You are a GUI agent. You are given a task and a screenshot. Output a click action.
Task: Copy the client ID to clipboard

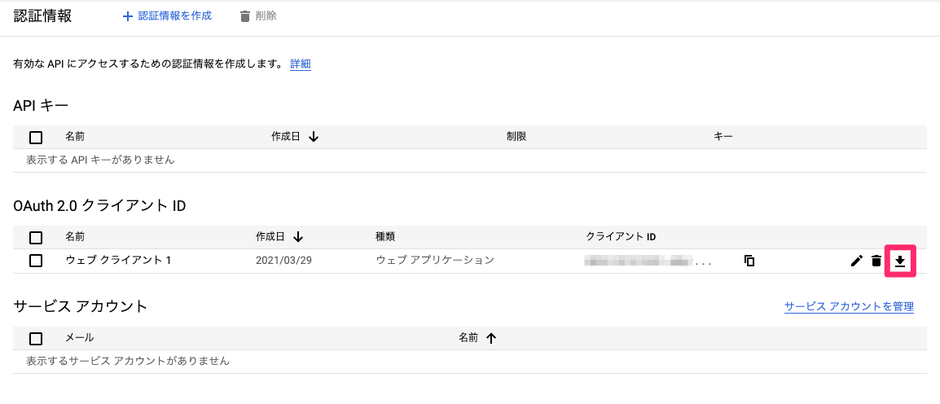[x=749, y=261]
